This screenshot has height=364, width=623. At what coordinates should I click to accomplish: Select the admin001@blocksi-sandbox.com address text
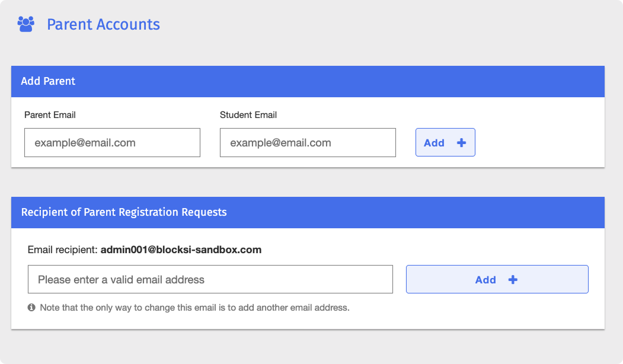click(x=181, y=250)
